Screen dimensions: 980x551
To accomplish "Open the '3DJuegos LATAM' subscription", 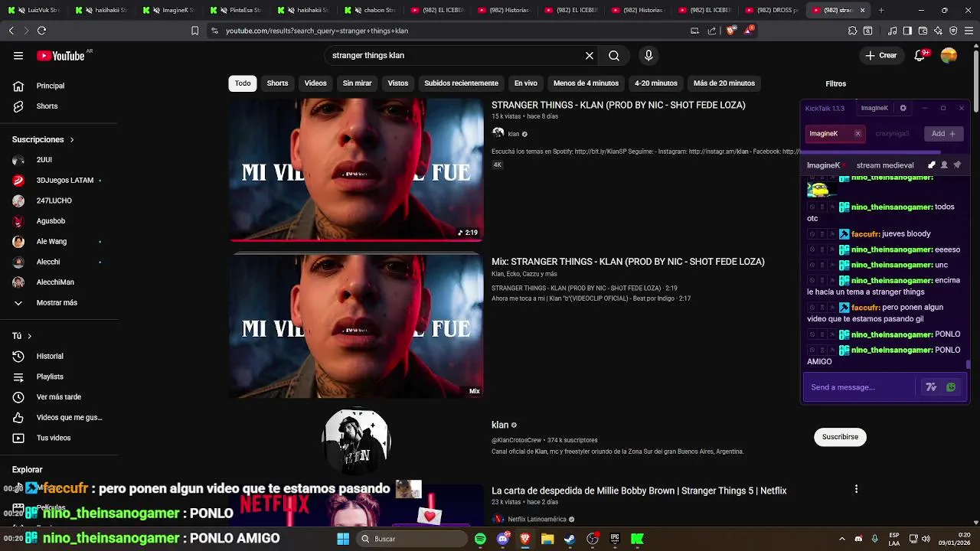I will pos(65,180).
